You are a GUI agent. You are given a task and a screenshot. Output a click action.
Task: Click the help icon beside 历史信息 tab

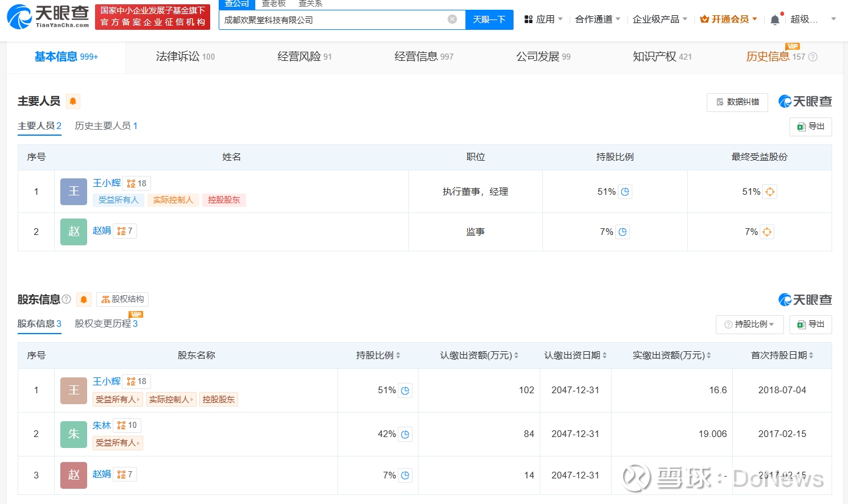pos(813,57)
